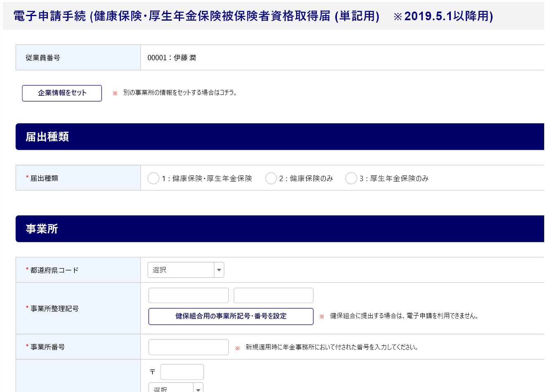The width and height of the screenshot is (545, 392).
Task: Click employee value 00001：伊藤 潤
Action: 172,58
